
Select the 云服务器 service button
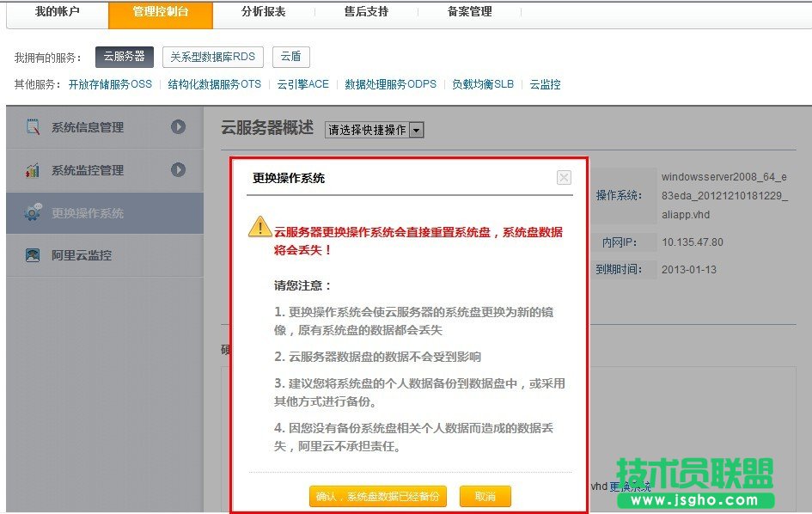[125, 57]
